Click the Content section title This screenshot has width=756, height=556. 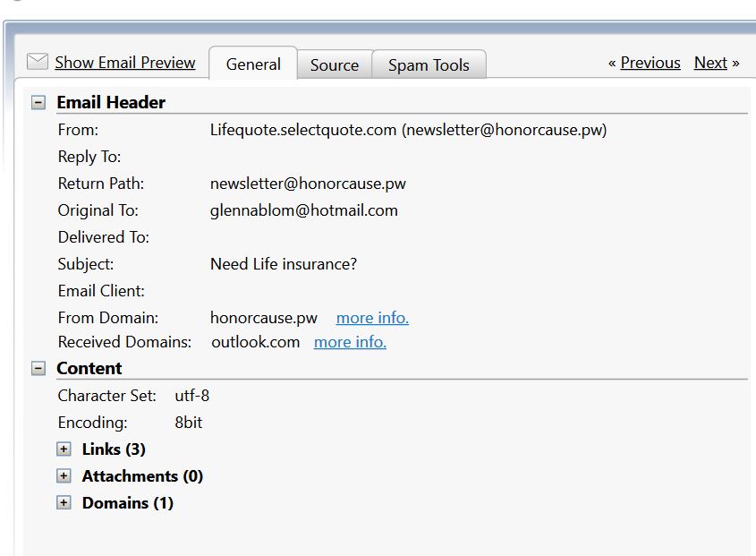89,368
